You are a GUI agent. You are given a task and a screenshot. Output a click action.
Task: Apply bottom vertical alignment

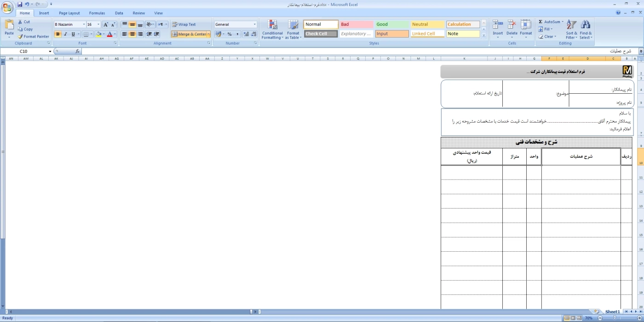[140, 24]
